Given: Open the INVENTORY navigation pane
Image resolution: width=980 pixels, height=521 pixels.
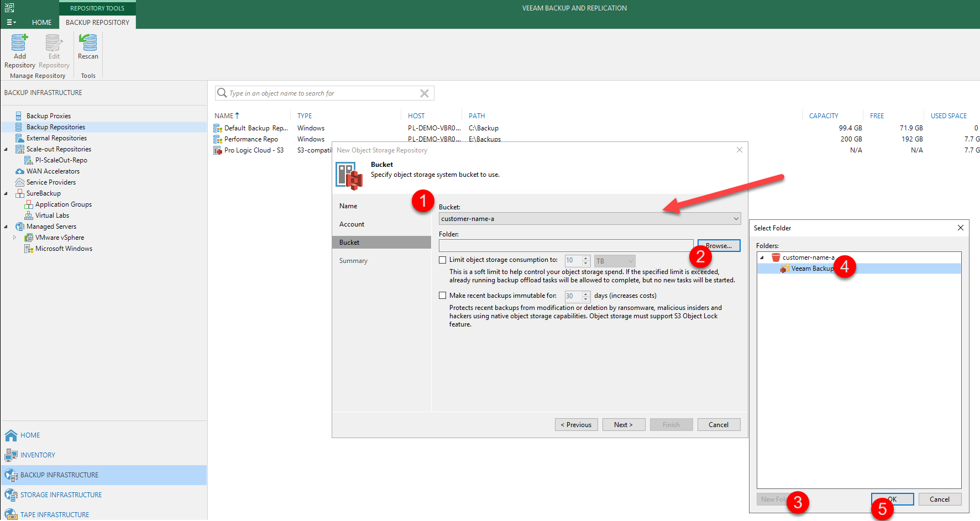Looking at the screenshot, I should [x=104, y=455].
